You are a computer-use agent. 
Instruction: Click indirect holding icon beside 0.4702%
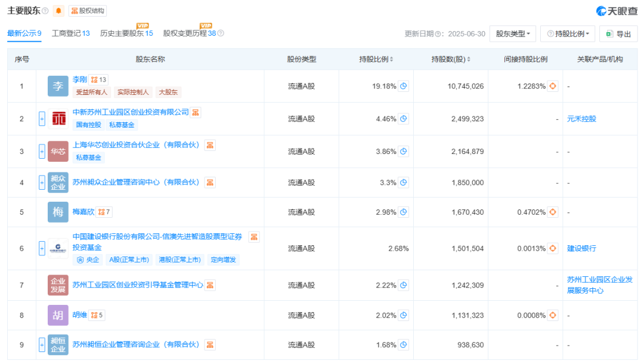(x=553, y=212)
